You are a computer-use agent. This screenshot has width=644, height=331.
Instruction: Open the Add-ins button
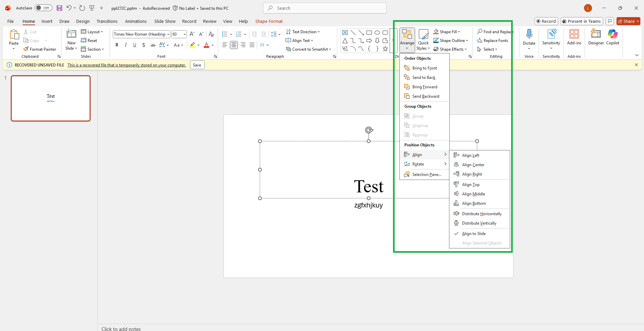click(x=574, y=37)
